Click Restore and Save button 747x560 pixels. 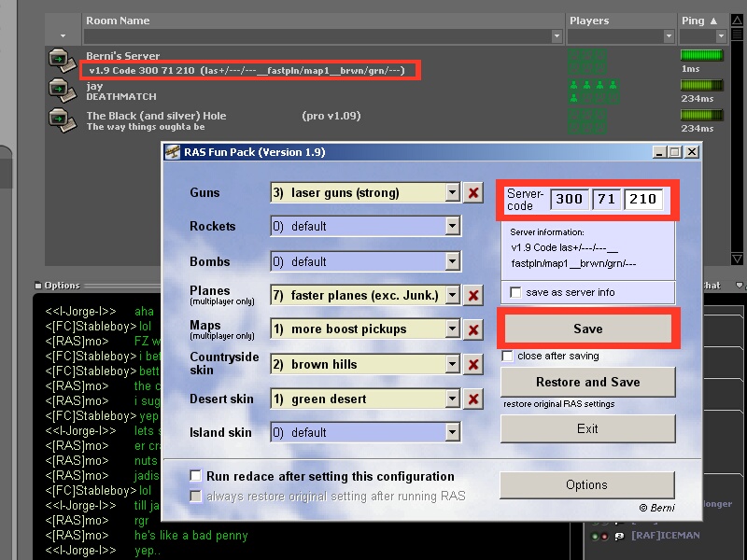tap(588, 382)
